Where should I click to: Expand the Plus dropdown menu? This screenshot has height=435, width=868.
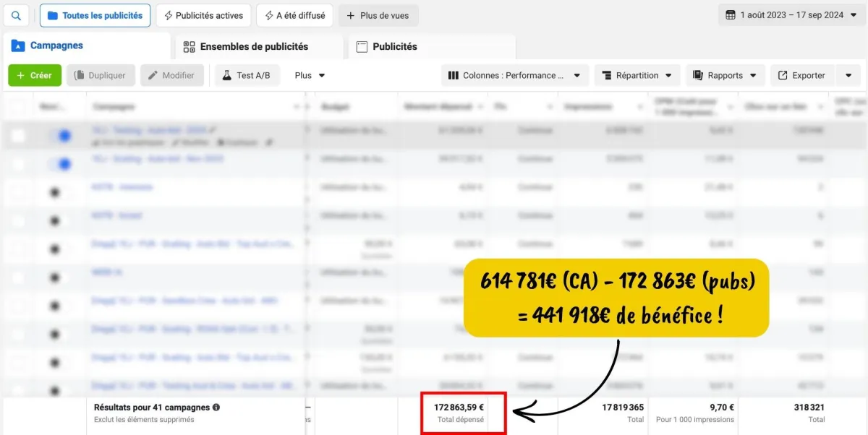pyautogui.click(x=310, y=75)
